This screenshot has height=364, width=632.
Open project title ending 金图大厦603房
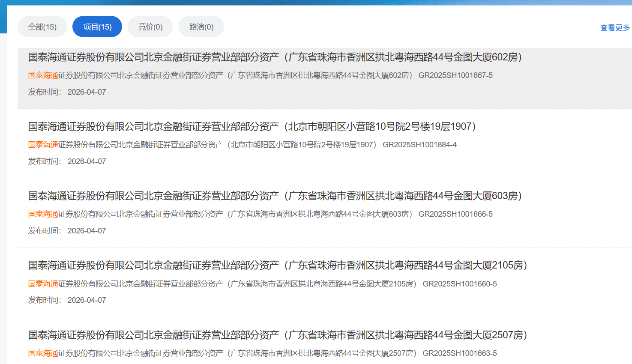click(x=276, y=196)
